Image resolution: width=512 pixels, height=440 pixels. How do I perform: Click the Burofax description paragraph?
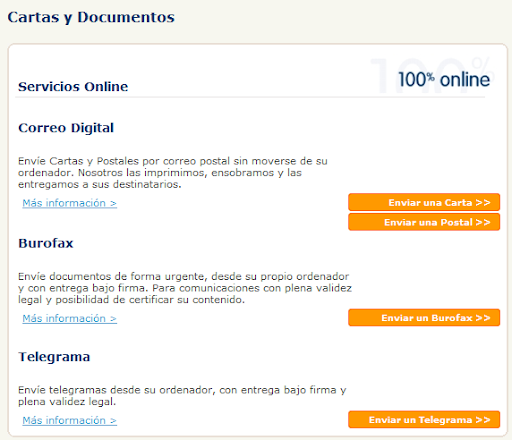(x=185, y=288)
